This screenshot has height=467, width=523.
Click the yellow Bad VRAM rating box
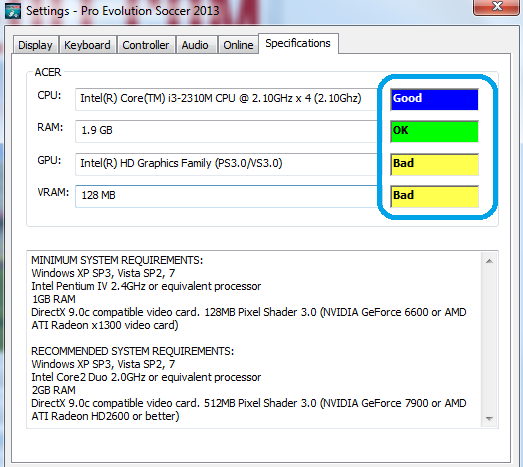(x=434, y=196)
